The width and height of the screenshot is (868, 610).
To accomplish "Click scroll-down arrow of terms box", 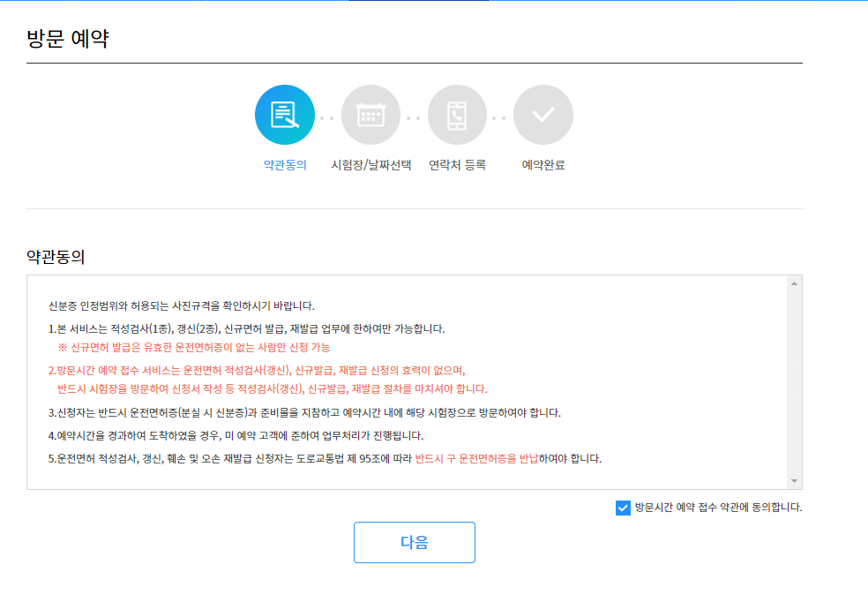I will (795, 481).
